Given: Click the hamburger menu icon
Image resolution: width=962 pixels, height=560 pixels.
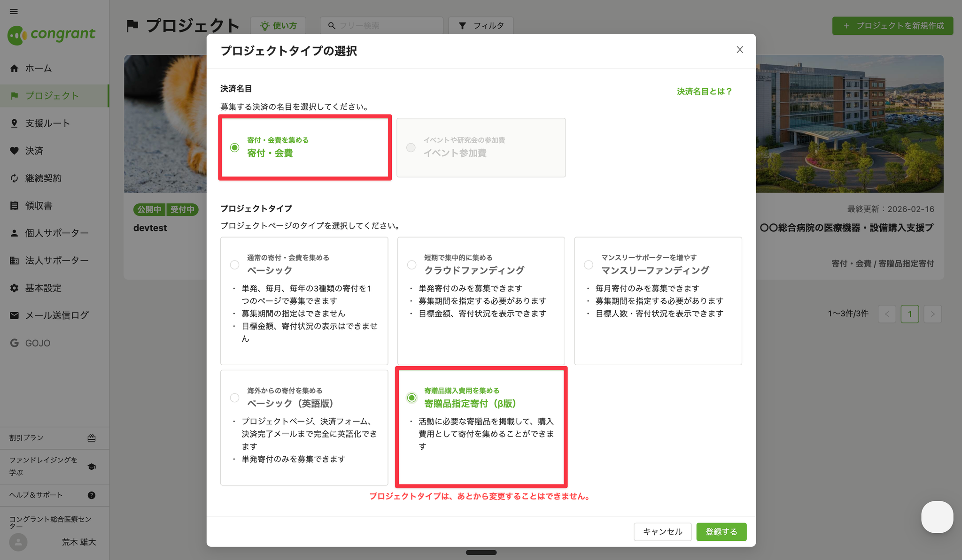Looking at the screenshot, I should pos(14,11).
